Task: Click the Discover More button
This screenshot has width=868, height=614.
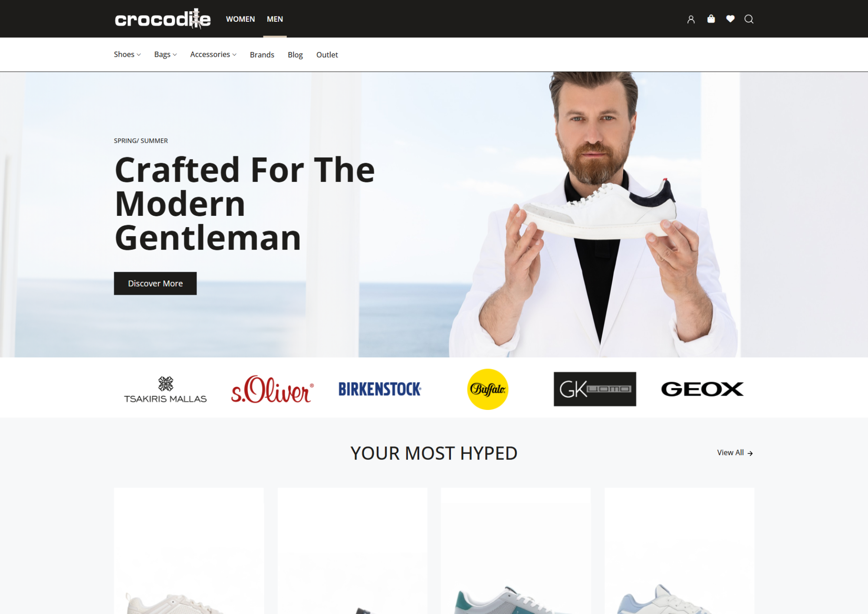Action: coord(155,284)
